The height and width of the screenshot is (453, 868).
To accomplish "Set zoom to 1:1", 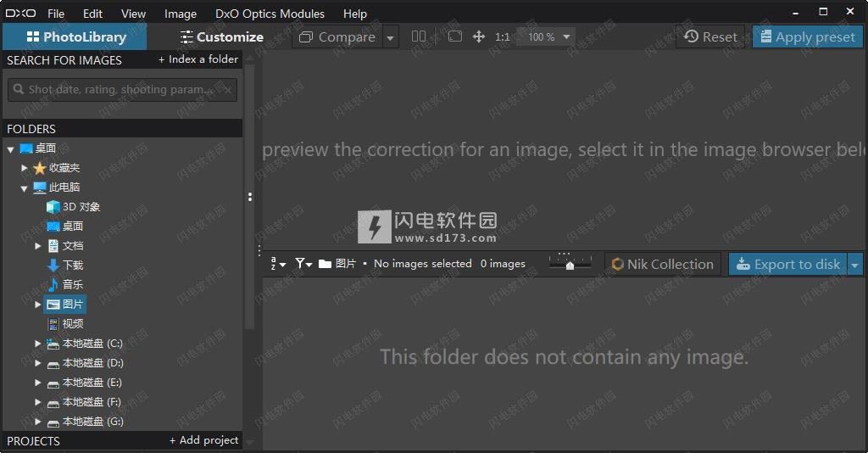I will click(503, 37).
